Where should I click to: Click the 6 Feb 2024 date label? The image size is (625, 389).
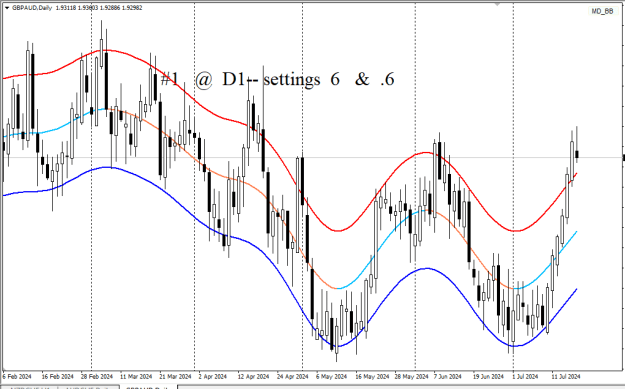pos(17,377)
